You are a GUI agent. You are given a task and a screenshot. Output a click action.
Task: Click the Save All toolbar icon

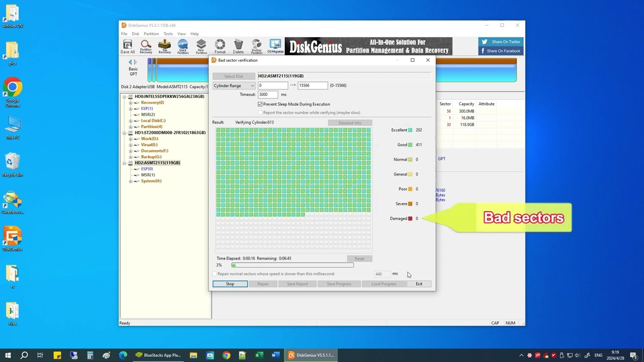click(127, 47)
